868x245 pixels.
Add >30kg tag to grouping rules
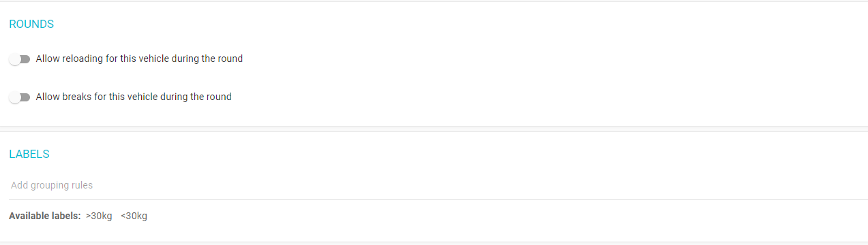pyautogui.click(x=99, y=216)
